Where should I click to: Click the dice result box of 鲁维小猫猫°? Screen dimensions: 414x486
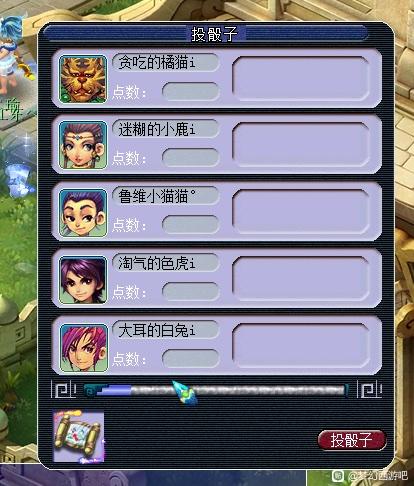pos(301,212)
